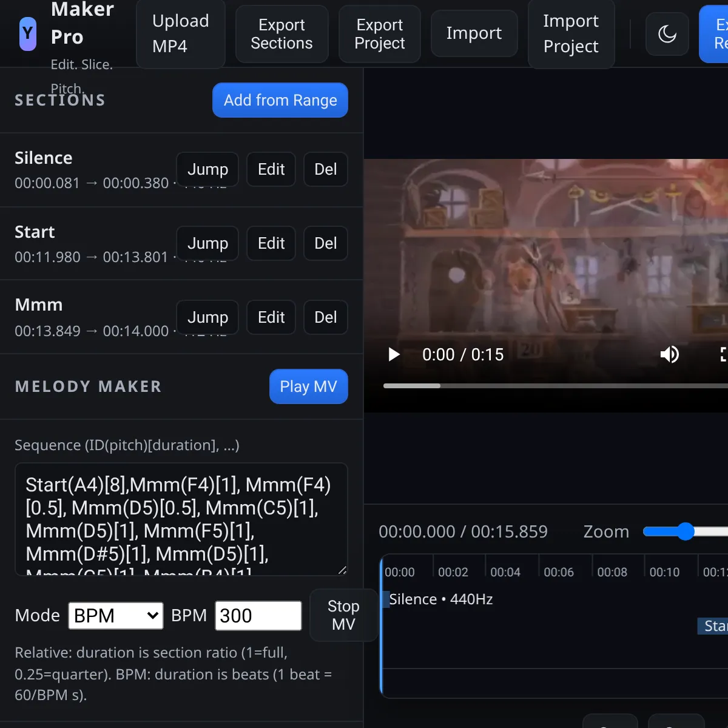Adjust the timeline Zoom slider
The image size is (728, 728).
coord(686,531)
